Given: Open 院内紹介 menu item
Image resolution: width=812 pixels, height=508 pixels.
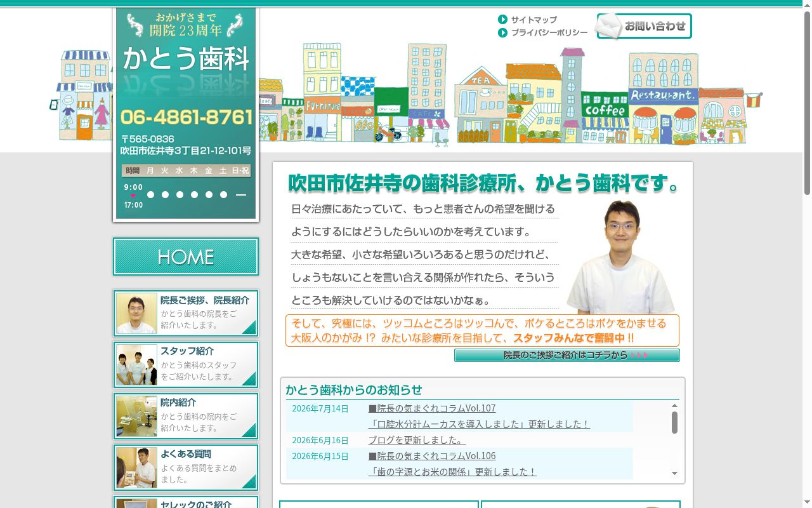Looking at the screenshot, I should [x=186, y=416].
